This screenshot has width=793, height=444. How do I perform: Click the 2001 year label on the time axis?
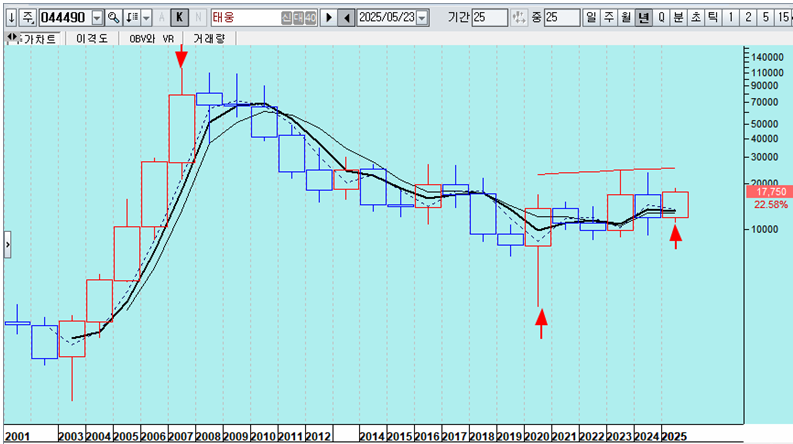17,436
